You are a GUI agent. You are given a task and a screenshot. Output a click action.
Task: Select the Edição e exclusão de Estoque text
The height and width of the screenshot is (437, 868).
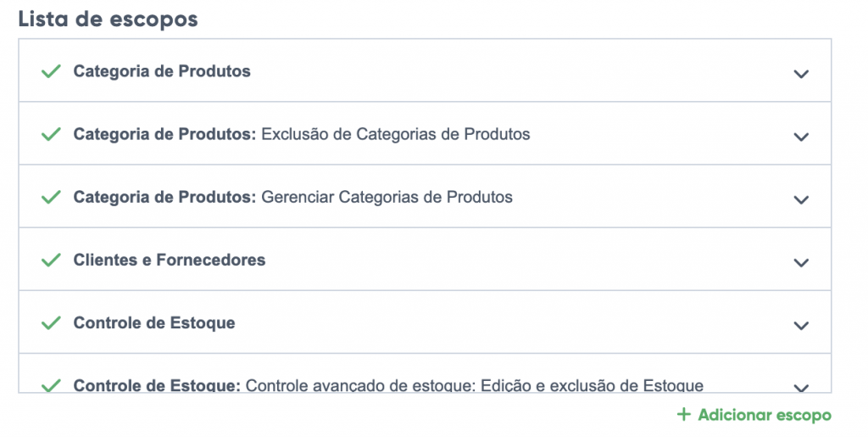tap(592, 386)
